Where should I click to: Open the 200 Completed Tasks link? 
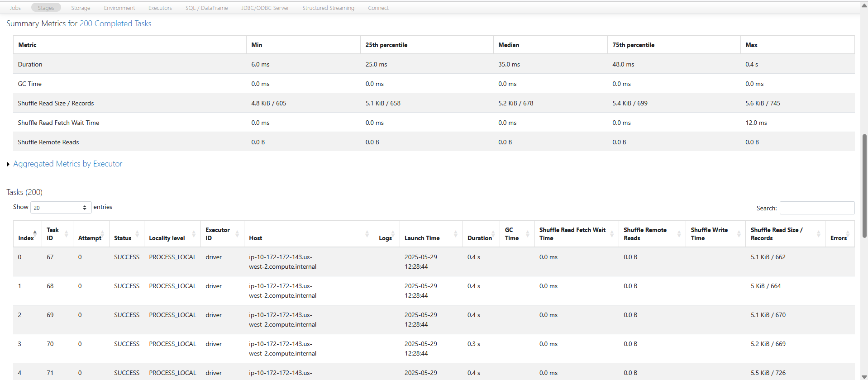pyautogui.click(x=115, y=24)
